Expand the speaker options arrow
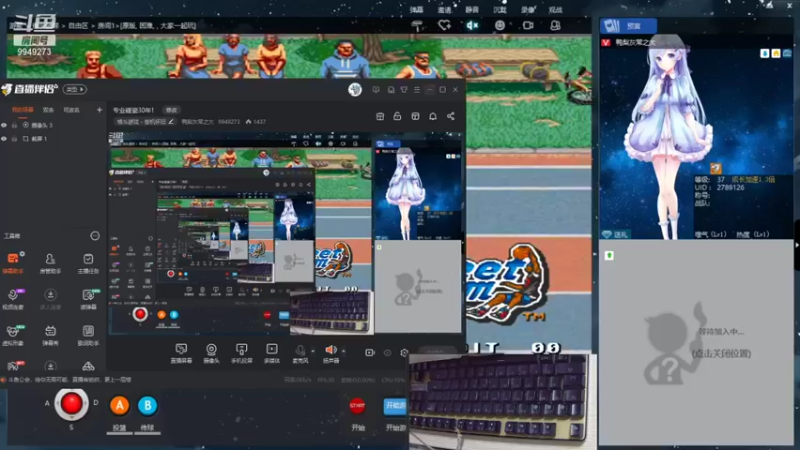This screenshot has height=450, width=800. (x=343, y=351)
